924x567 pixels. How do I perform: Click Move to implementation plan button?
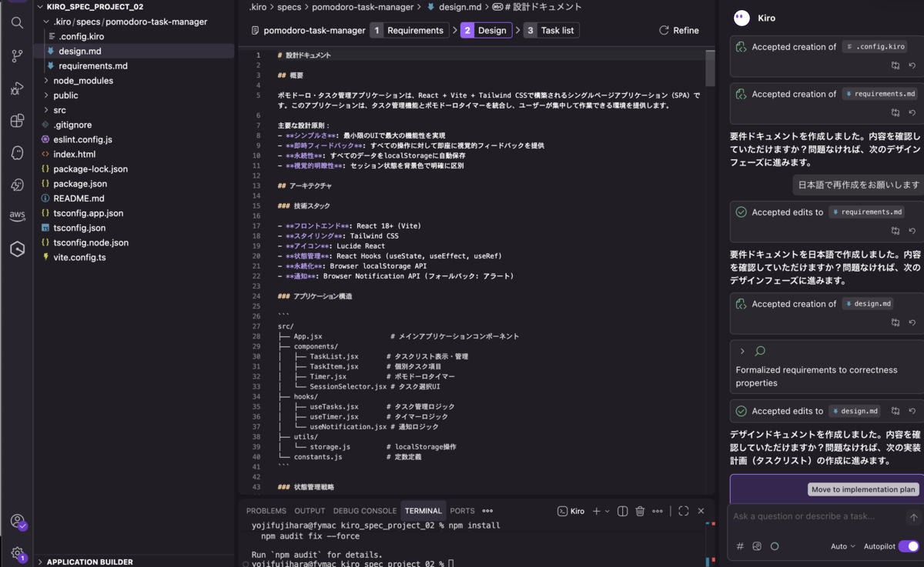(x=863, y=489)
